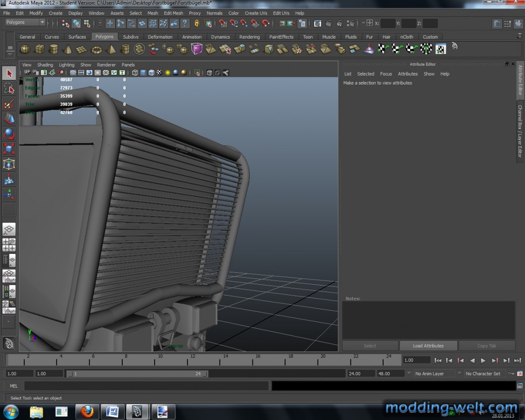Click the Select camera icon in viewport toolbar
The height and width of the screenshot is (420, 525).
click(27, 73)
